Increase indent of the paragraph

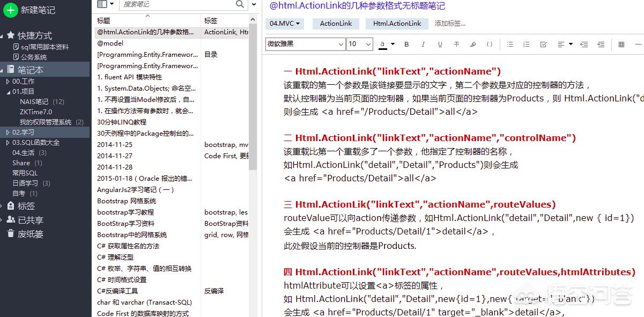click(601, 45)
